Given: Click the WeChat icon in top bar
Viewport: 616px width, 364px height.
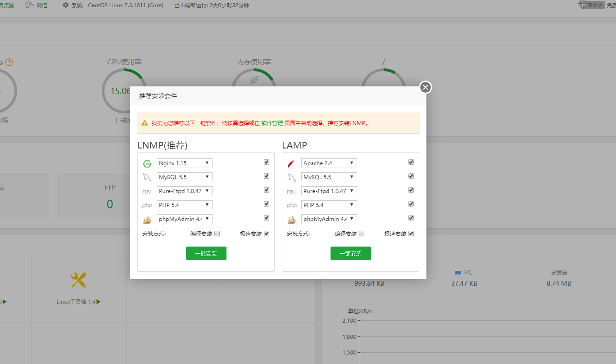Looking at the screenshot, I should 29,5.
